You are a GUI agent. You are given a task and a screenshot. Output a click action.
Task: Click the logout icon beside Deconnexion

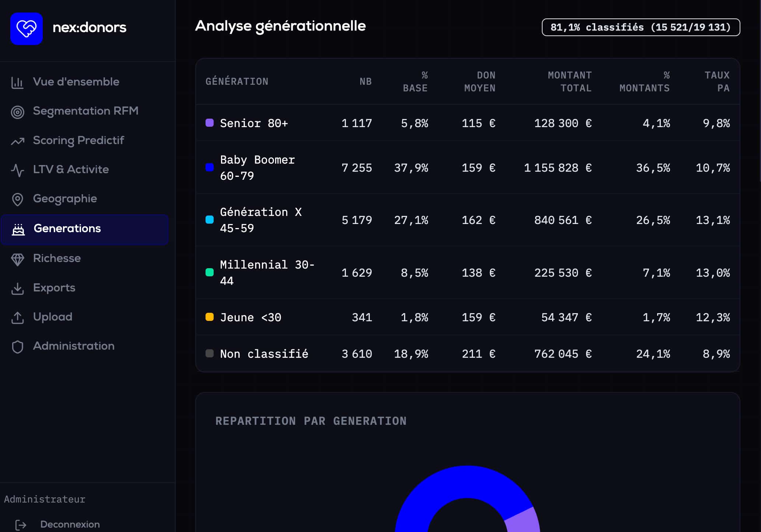point(21,525)
